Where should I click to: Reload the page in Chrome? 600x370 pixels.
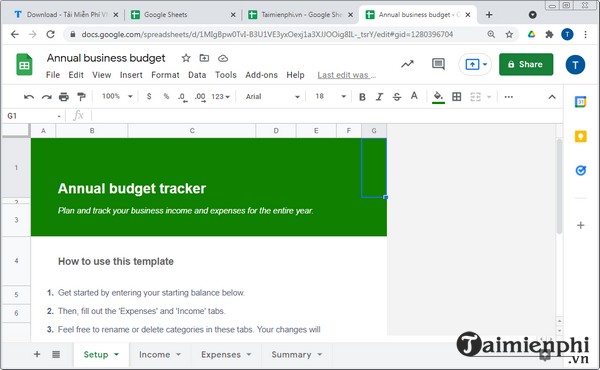[50, 34]
